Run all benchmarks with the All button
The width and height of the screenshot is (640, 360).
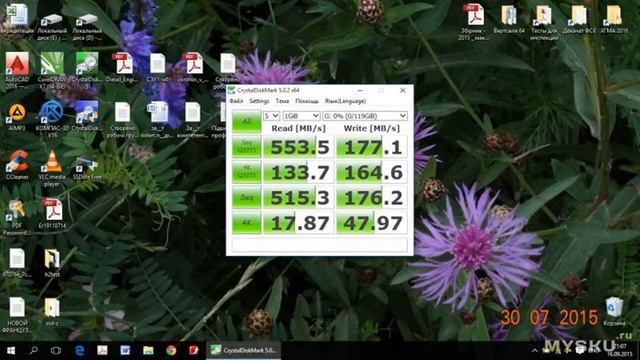(247, 121)
